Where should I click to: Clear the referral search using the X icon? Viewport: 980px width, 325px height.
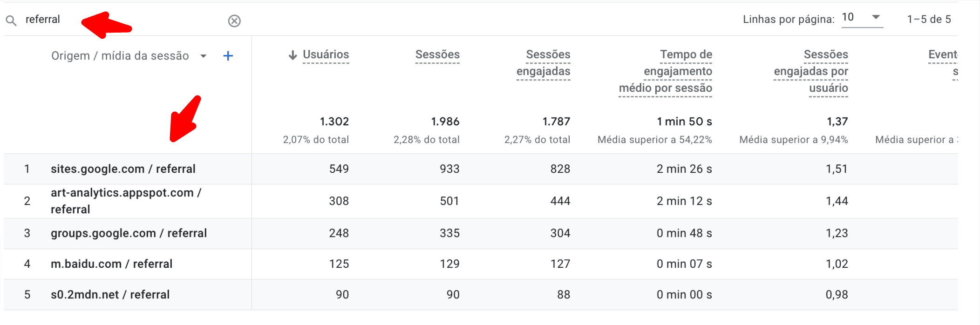point(233,20)
